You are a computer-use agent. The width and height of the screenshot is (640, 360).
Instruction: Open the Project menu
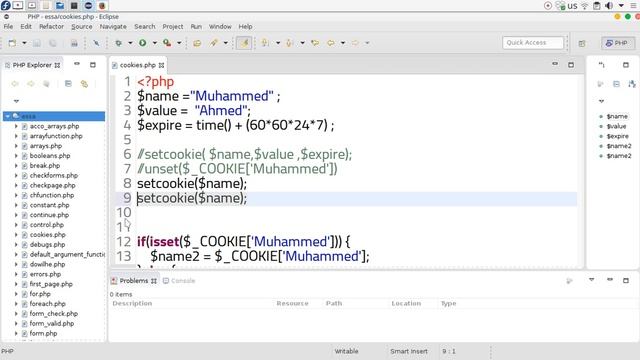[x=173, y=27]
